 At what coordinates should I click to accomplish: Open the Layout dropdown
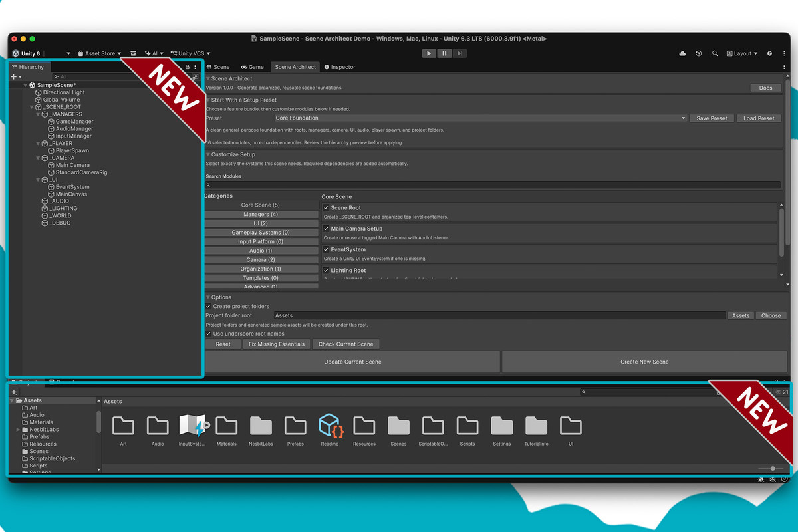[742, 53]
